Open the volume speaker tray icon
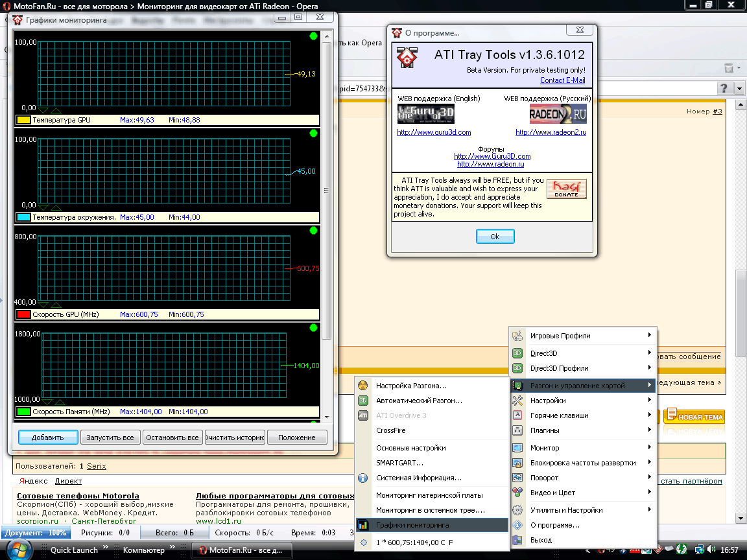Viewport: 747px width, 560px height. pos(711,550)
